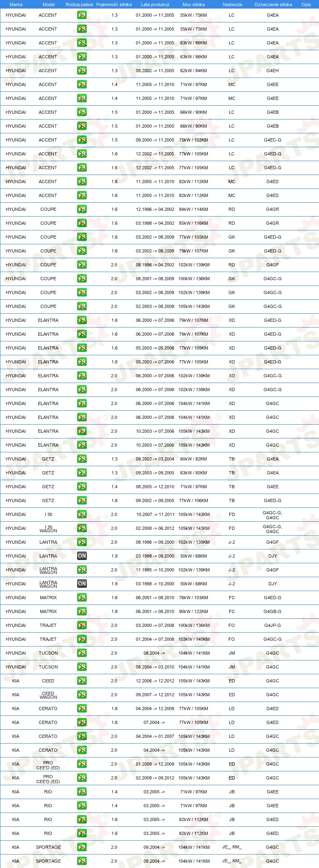Click the petrol icon in the Coupe 79kW / 107KM row
Image resolution: width=319 pixels, height=868 pixels.
(82, 251)
